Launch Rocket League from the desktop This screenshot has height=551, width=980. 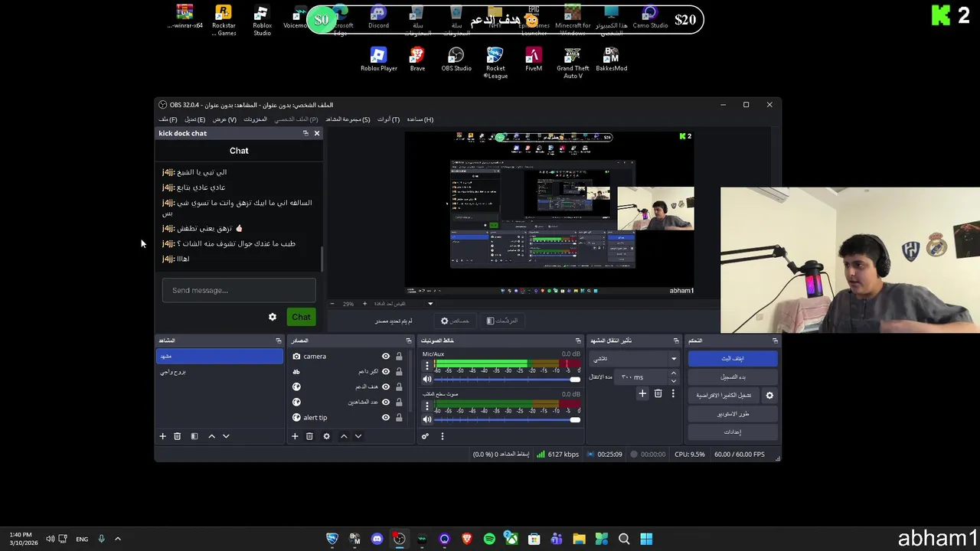pos(495,63)
